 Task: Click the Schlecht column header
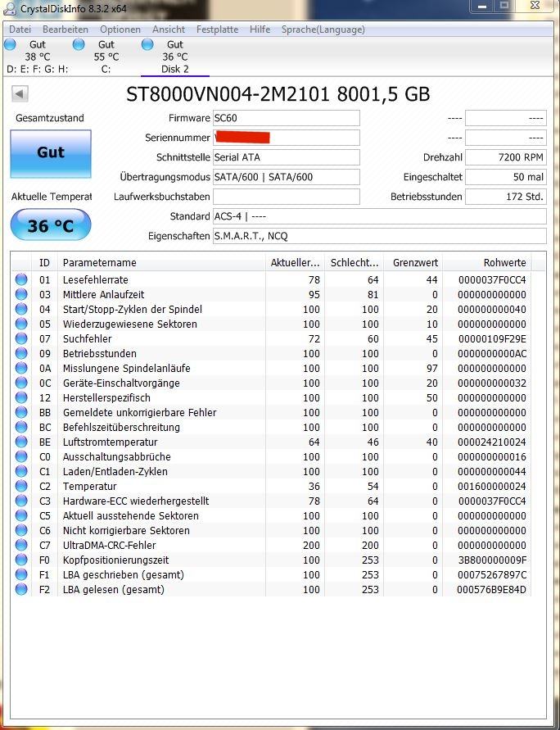click(355, 262)
